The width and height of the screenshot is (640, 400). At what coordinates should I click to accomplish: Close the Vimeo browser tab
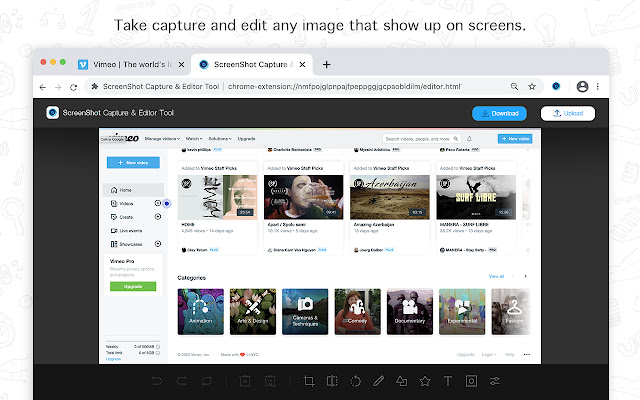(182, 64)
